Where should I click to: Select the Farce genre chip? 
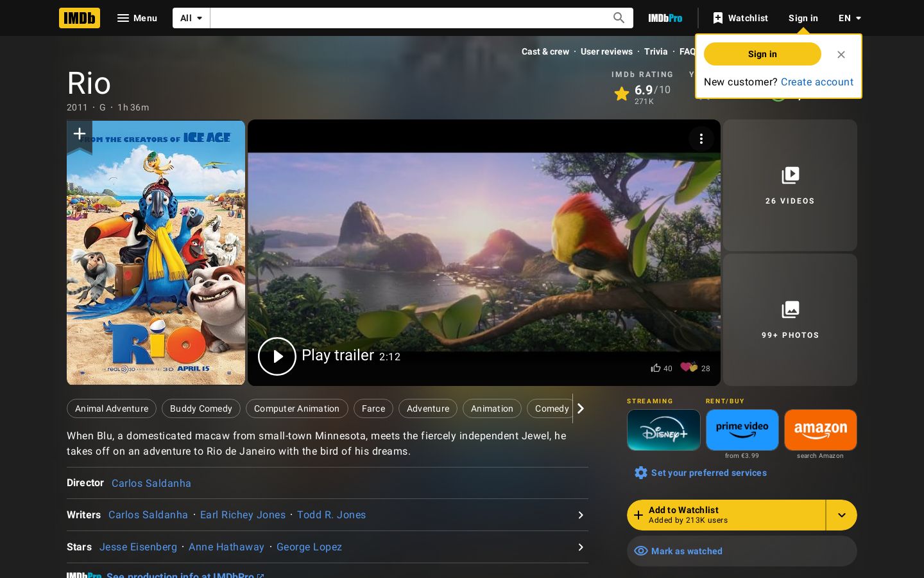(x=373, y=408)
